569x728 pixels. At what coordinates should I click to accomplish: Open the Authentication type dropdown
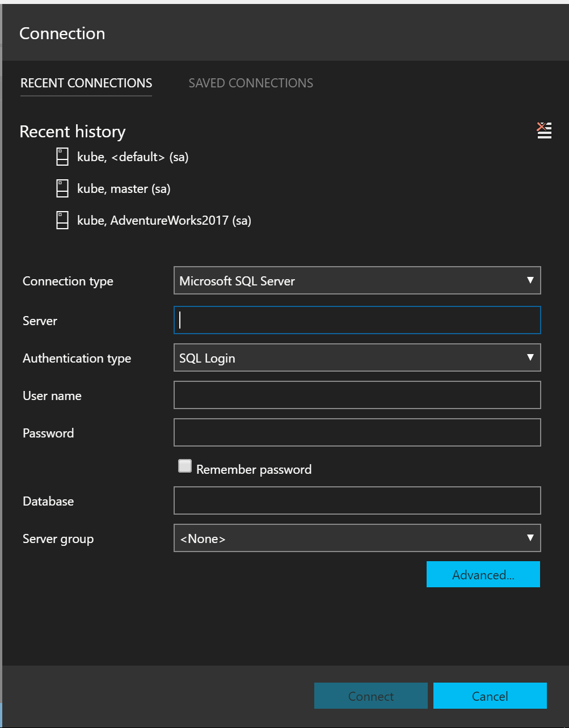coord(357,357)
